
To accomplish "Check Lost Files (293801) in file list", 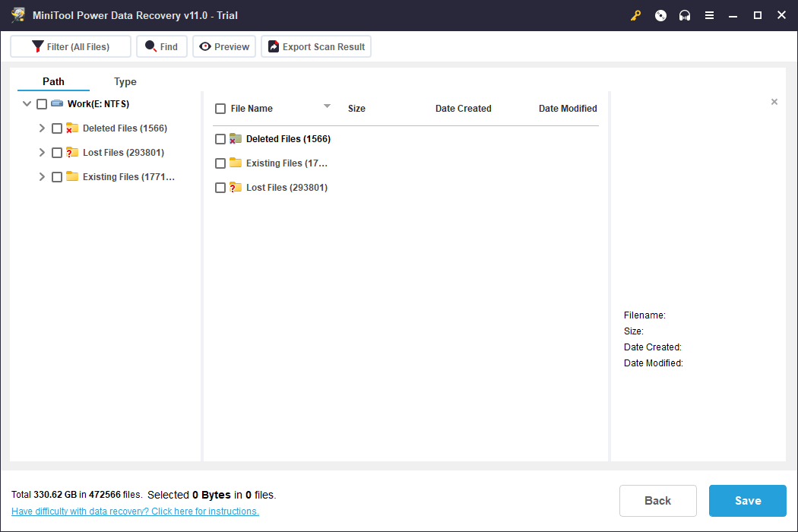I will tap(220, 188).
